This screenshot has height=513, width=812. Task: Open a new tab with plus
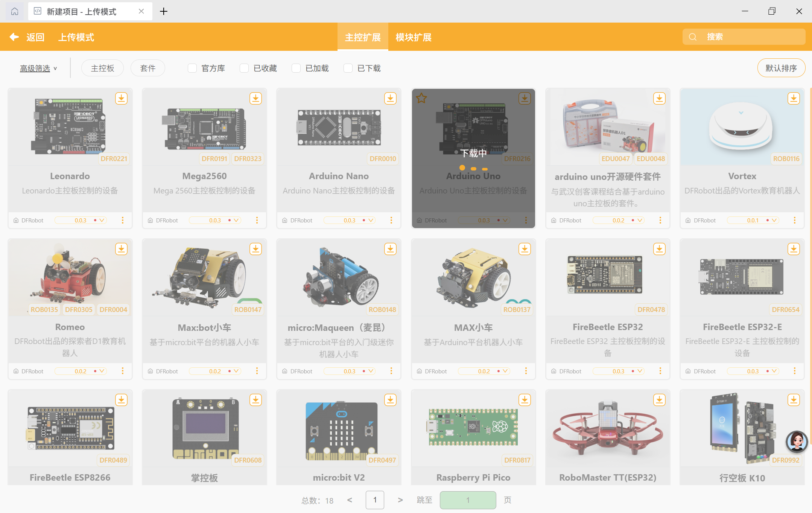tap(164, 11)
